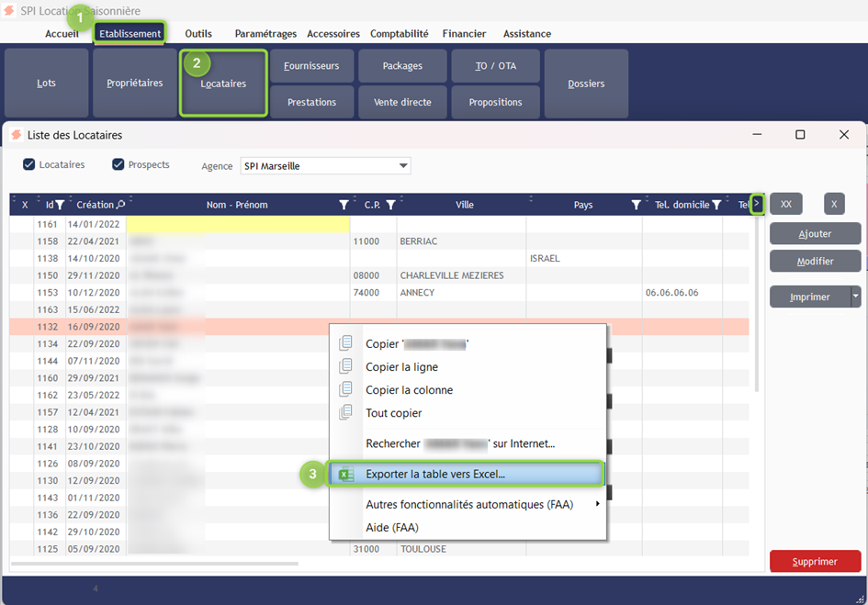Click the search magnifier in the Création column
The image size is (868, 605).
[x=121, y=205]
